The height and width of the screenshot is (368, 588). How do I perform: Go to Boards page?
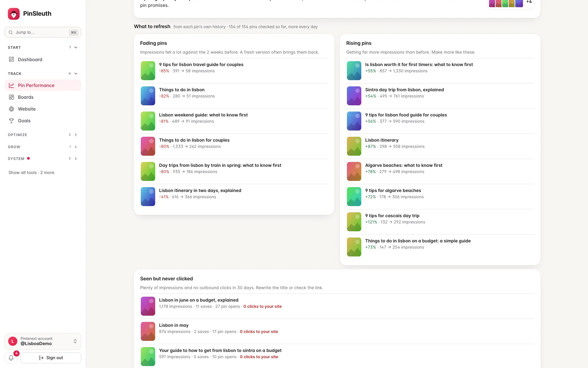click(43, 97)
